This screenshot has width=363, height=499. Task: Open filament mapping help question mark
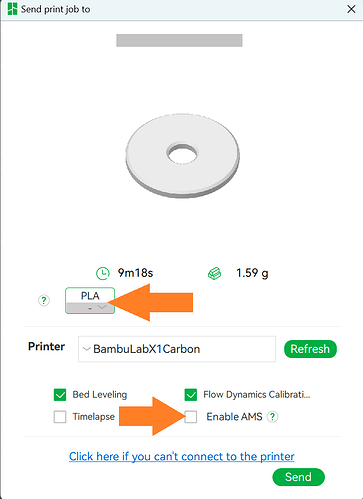point(44,300)
